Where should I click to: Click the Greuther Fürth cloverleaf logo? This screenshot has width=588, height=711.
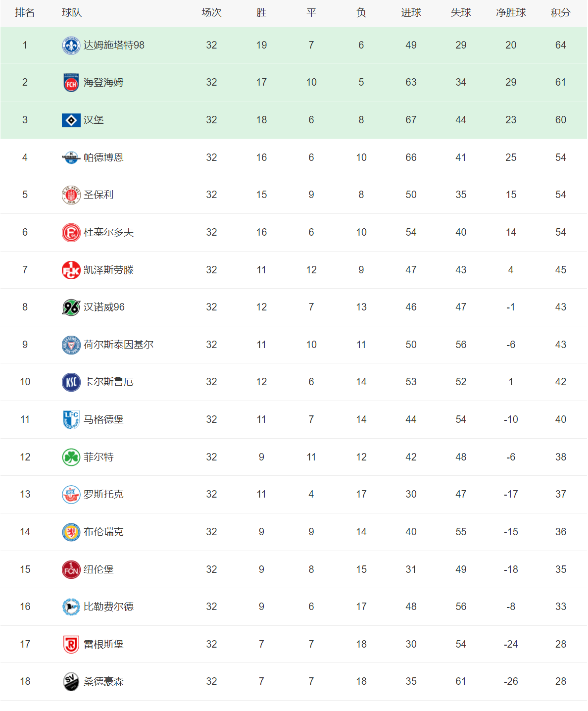point(71,457)
